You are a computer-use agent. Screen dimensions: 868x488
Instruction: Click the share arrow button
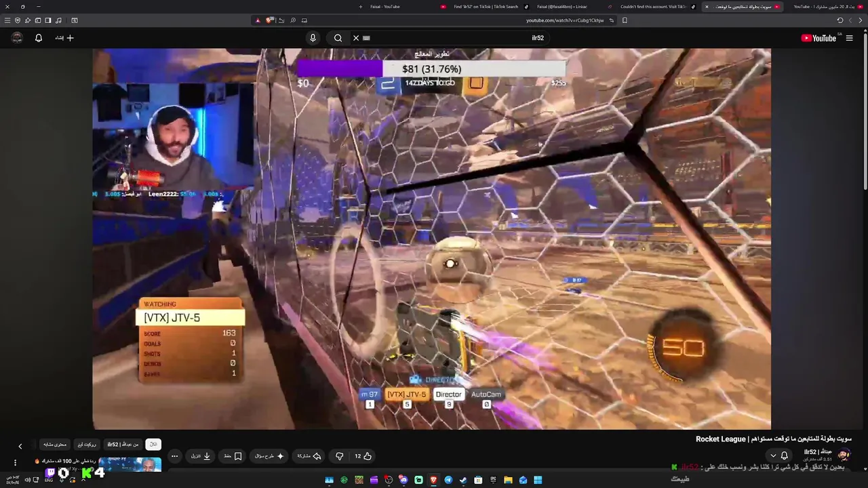309,456
